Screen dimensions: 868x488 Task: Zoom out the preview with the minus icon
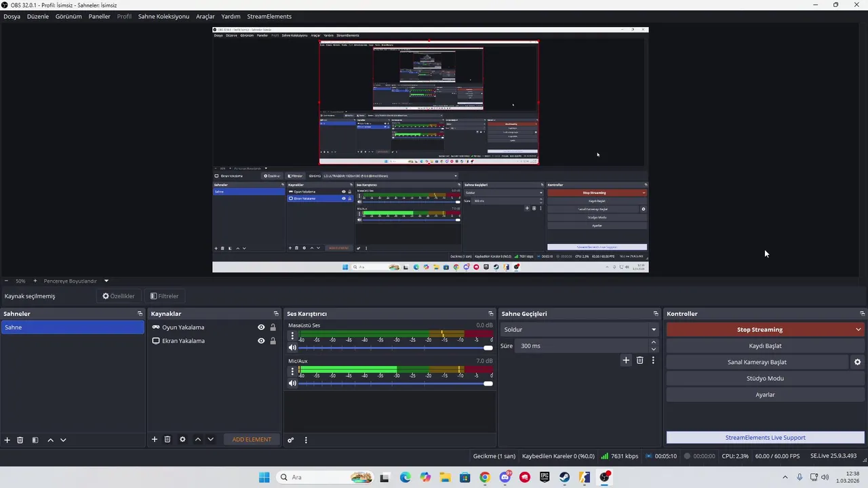[x=6, y=281]
